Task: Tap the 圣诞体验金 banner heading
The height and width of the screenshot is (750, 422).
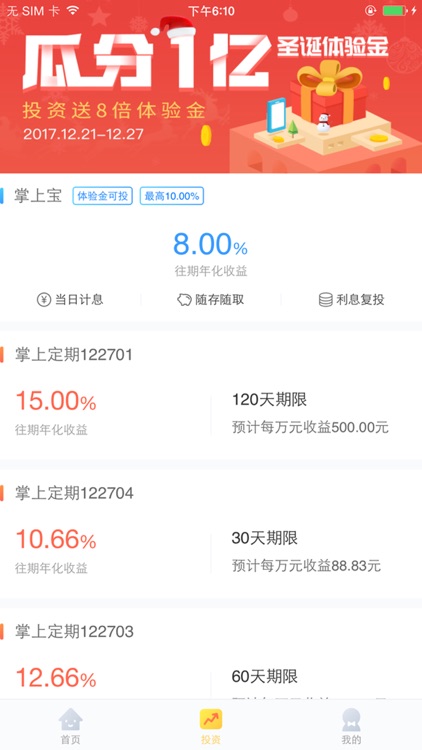Action: 333,49
